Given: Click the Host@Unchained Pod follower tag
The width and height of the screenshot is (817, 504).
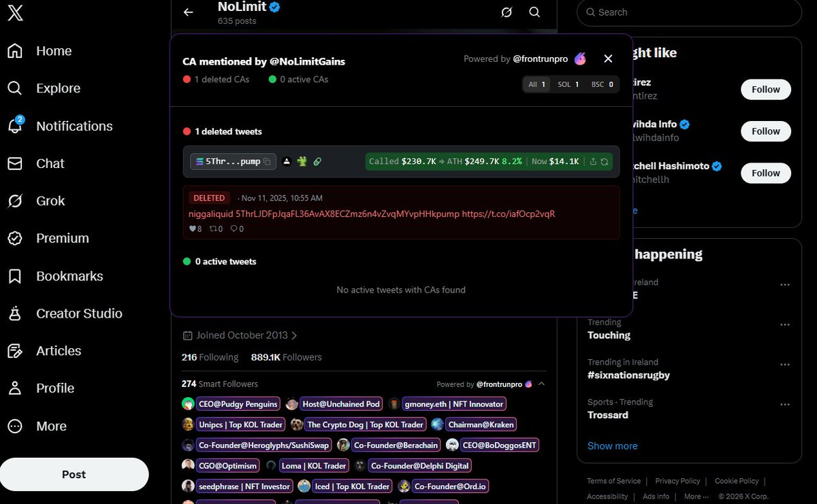Looking at the screenshot, I should tap(341, 404).
